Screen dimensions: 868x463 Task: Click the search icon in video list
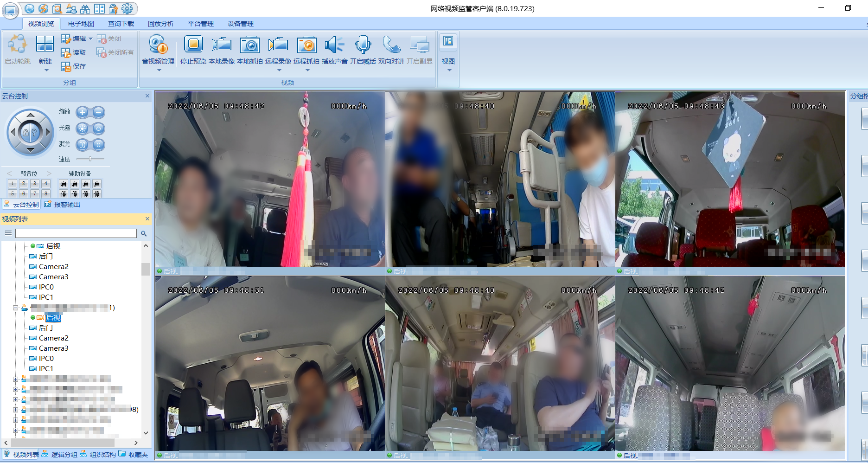[x=144, y=233]
